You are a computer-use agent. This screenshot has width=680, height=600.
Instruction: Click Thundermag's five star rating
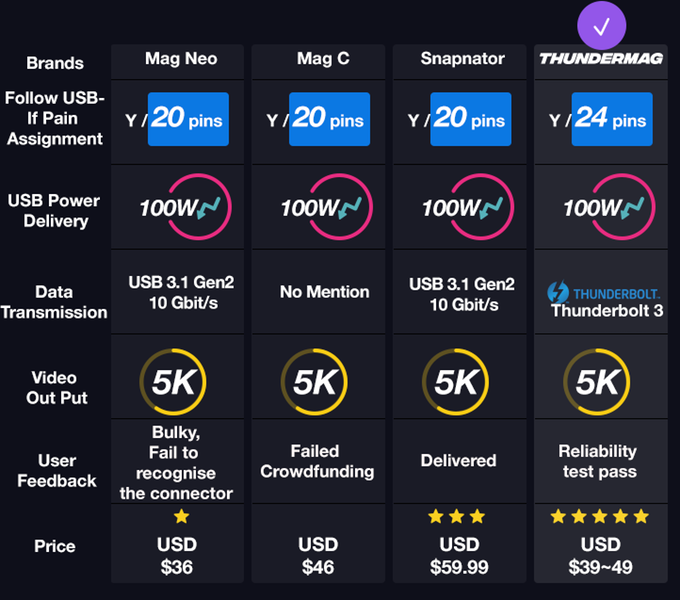[x=599, y=517]
